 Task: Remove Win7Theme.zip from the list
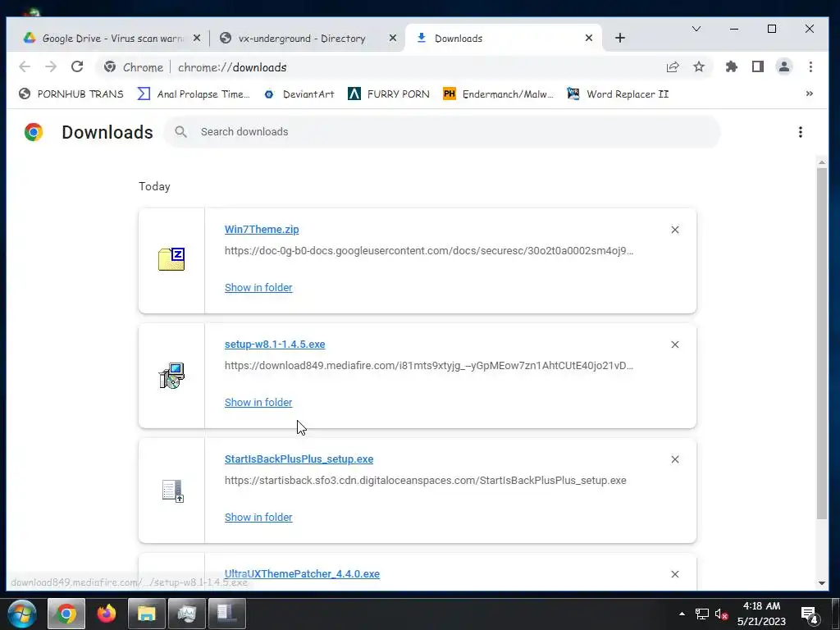click(675, 230)
